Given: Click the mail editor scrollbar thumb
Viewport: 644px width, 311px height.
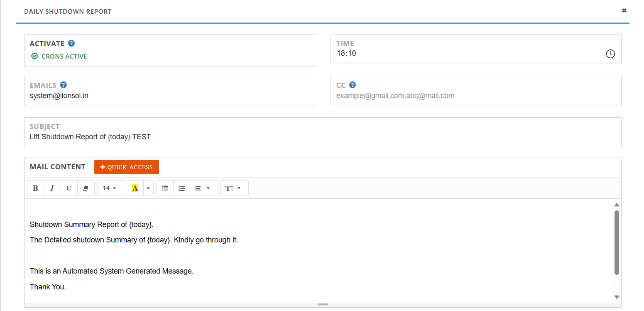Looking at the screenshot, I should (617, 242).
